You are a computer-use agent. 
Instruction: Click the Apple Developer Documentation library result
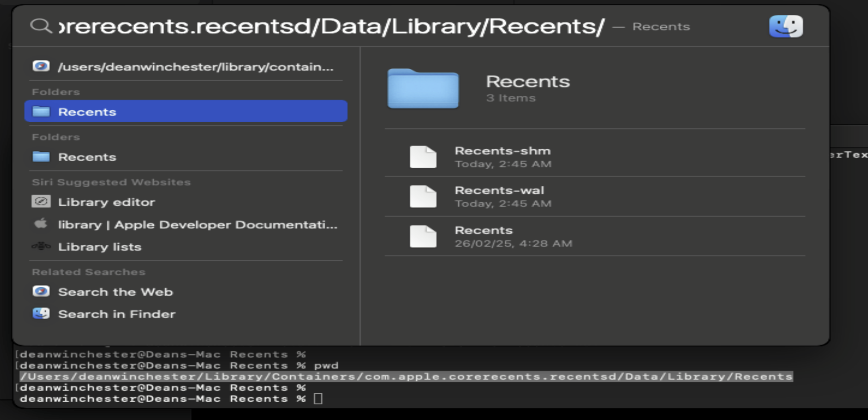(x=197, y=225)
